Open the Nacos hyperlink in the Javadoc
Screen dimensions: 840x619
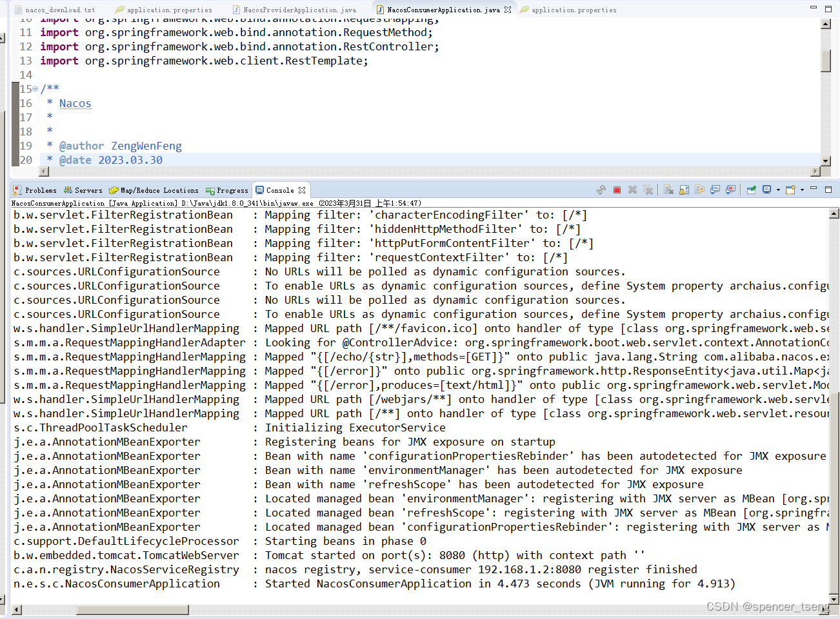coord(74,103)
